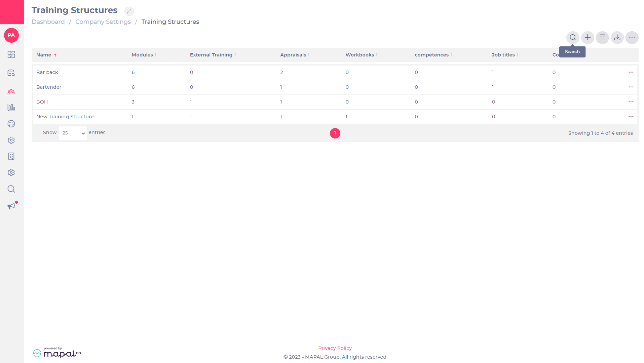This screenshot has width=644, height=363.
Task: Sort by Name column
Action: [46, 55]
